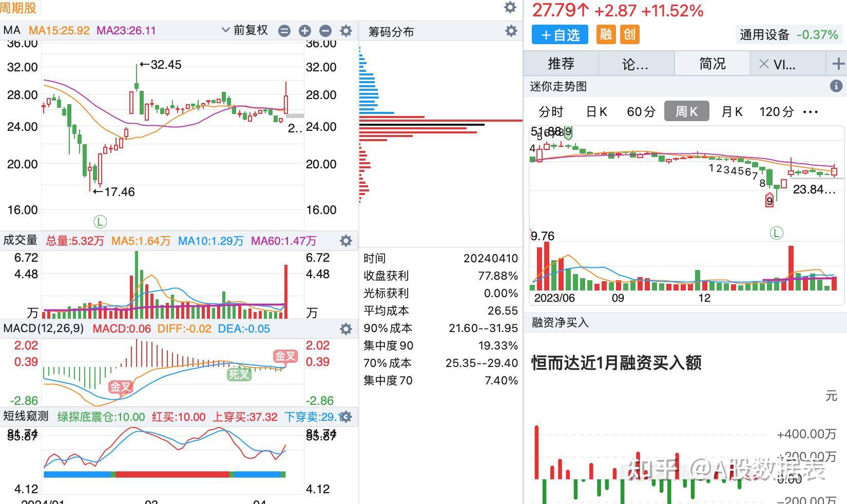Click the 平均成本 26.55 row
The width and height of the screenshot is (847, 504).
coord(440,311)
